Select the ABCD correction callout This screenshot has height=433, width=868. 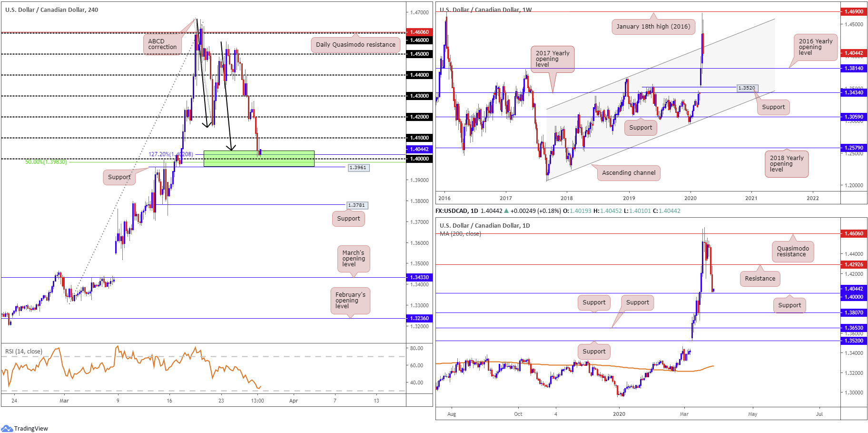point(162,44)
